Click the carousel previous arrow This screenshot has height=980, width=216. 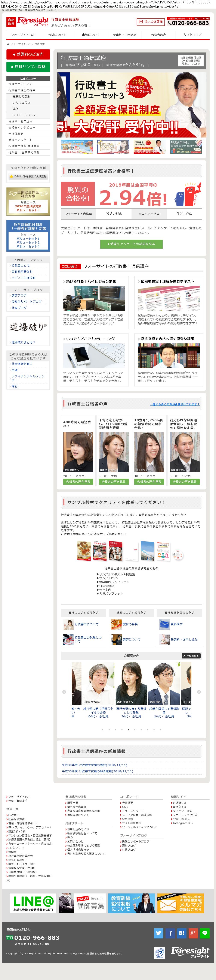(64, 692)
